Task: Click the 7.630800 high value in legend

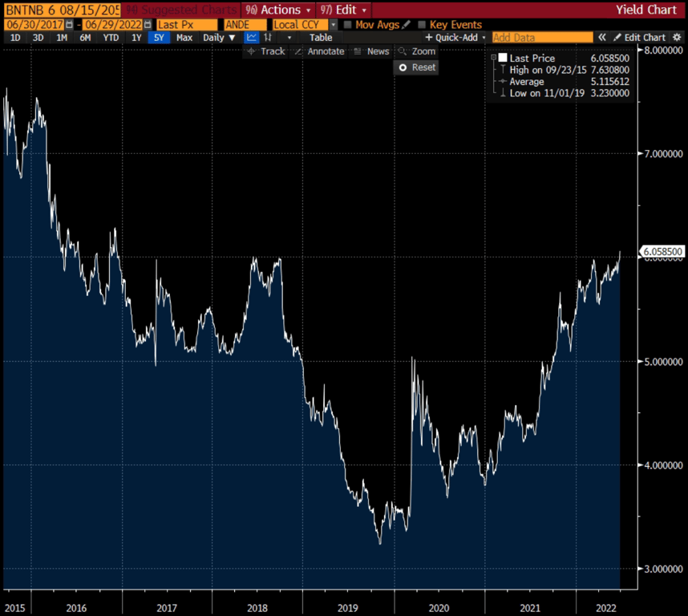Action: pos(610,70)
